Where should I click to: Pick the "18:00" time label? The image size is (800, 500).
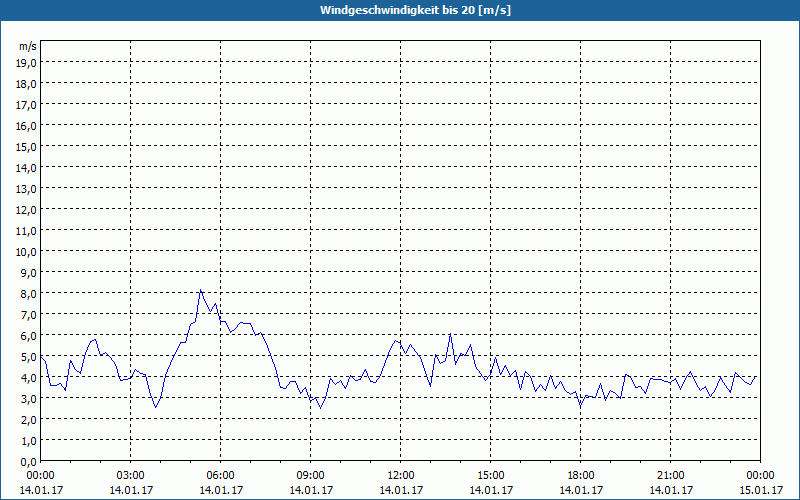tap(581, 476)
